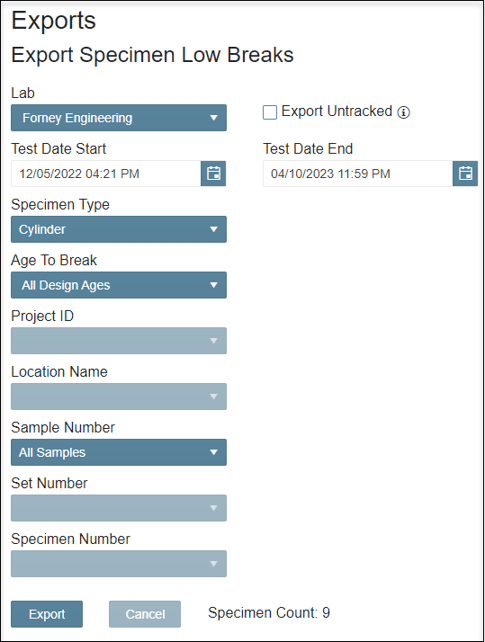The image size is (485, 642).
Task: Click the Test Date Start text field
Action: point(106,174)
